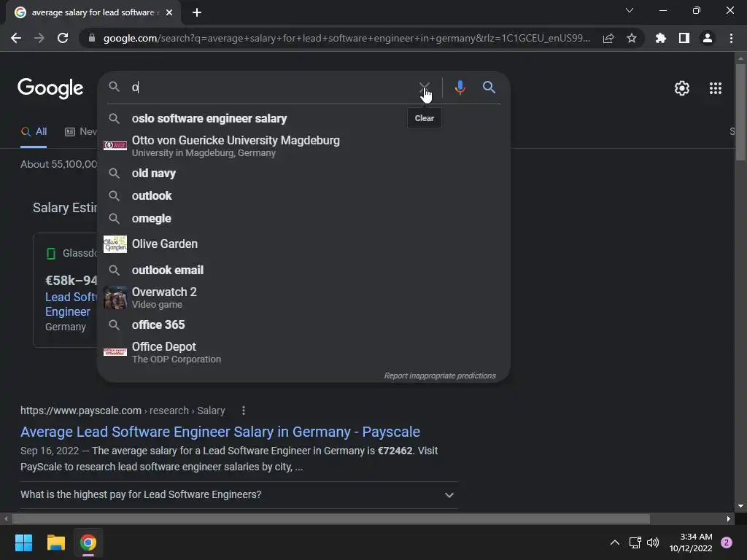Pick the omegle suggestion

(x=303, y=219)
